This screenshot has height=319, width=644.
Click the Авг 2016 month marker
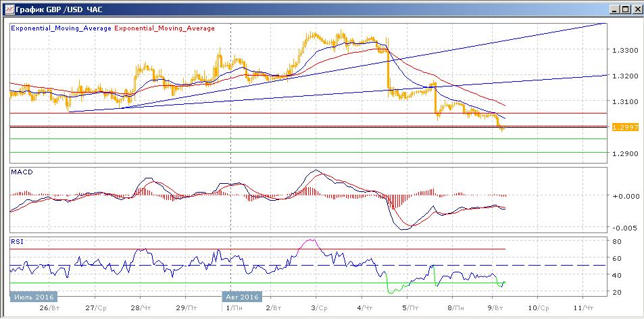[x=241, y=297]
